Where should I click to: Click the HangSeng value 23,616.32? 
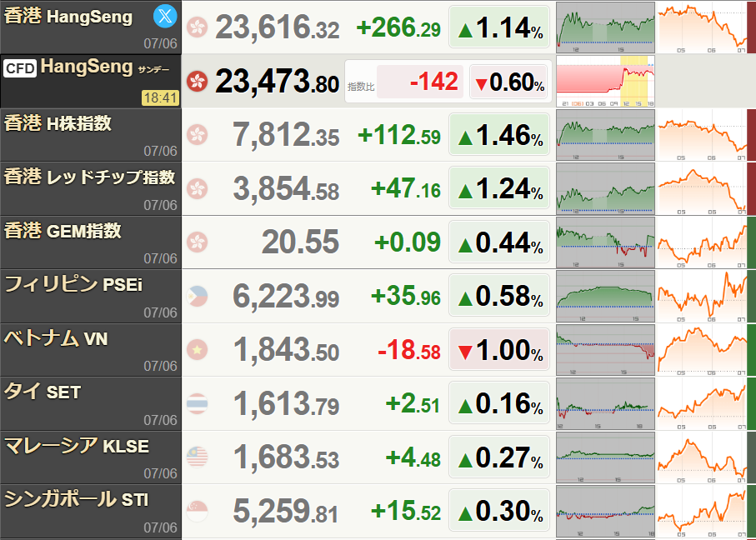coord(278,27)
